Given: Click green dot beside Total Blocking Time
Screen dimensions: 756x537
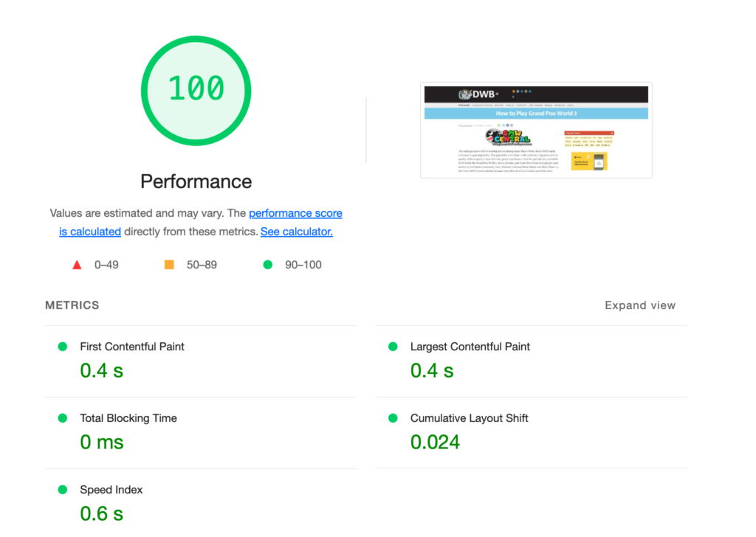Looking at the screenshot, I should [63, 418].
